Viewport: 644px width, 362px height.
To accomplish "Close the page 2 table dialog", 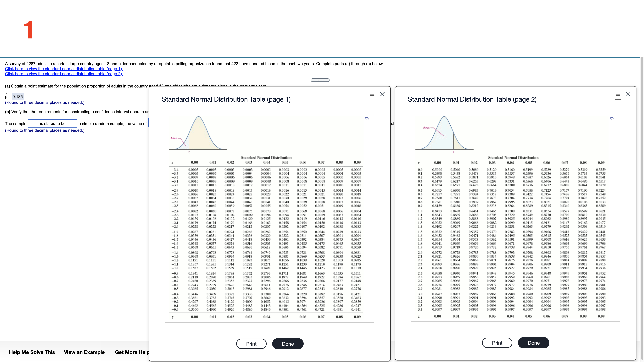I will [x=628, y=94].
